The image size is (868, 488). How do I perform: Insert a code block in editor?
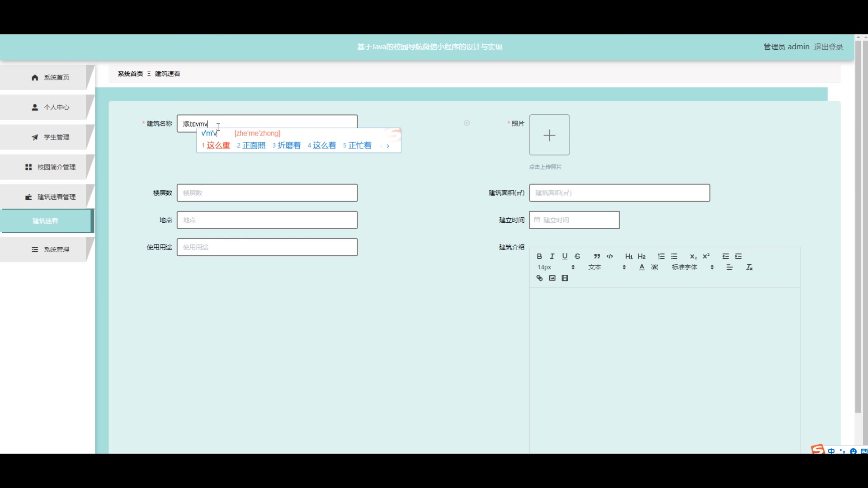[x=610, y=256]
